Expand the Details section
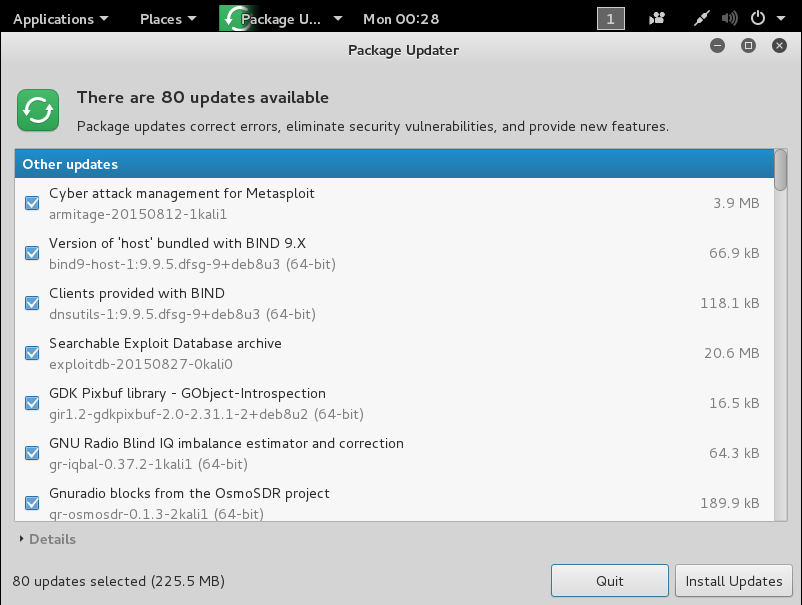Image resolution: width=802 pixels, height=605 pixels. 47,539
